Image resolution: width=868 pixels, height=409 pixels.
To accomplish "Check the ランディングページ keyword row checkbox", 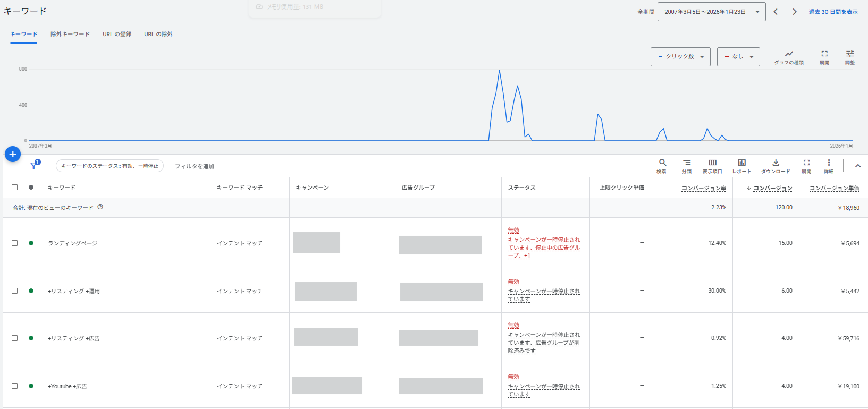I will (15, 243).
